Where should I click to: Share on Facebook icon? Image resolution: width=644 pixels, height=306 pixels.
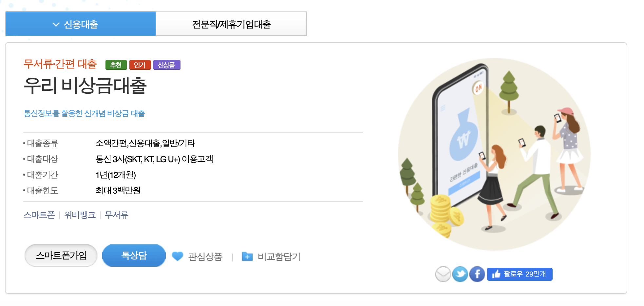[x=477, y=274]
